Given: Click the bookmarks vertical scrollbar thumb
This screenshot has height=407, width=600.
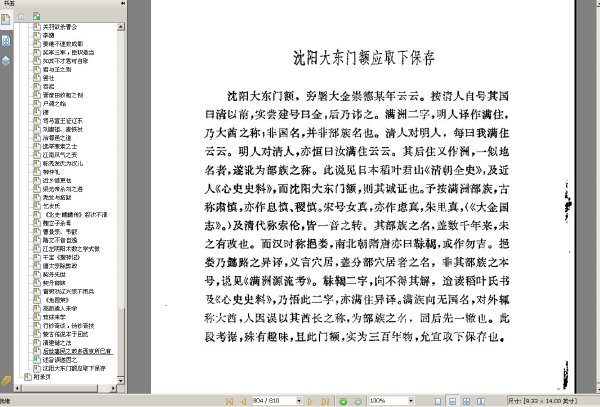Looking at the screenshot, I should [x=121, y=341].
